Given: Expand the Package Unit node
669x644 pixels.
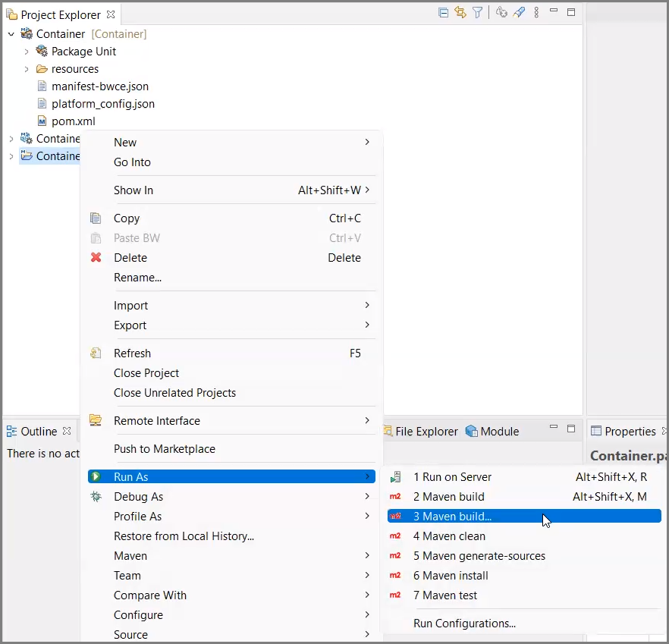Looking at the screenshot, I should (x=27, y=52).
